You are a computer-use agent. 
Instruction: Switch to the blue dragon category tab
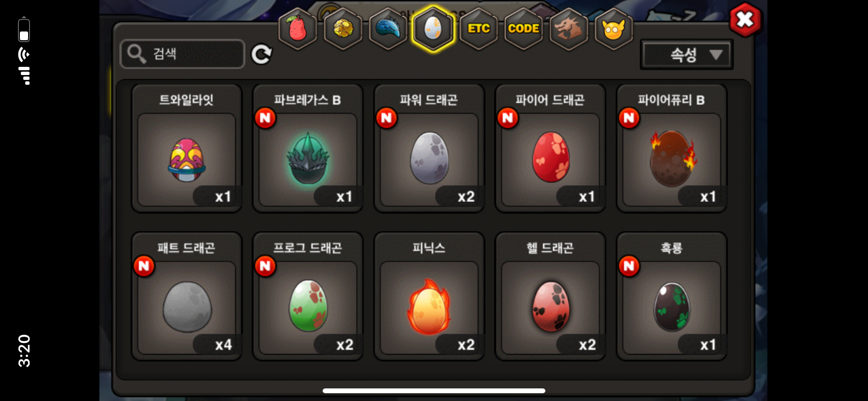coord(388,29)
